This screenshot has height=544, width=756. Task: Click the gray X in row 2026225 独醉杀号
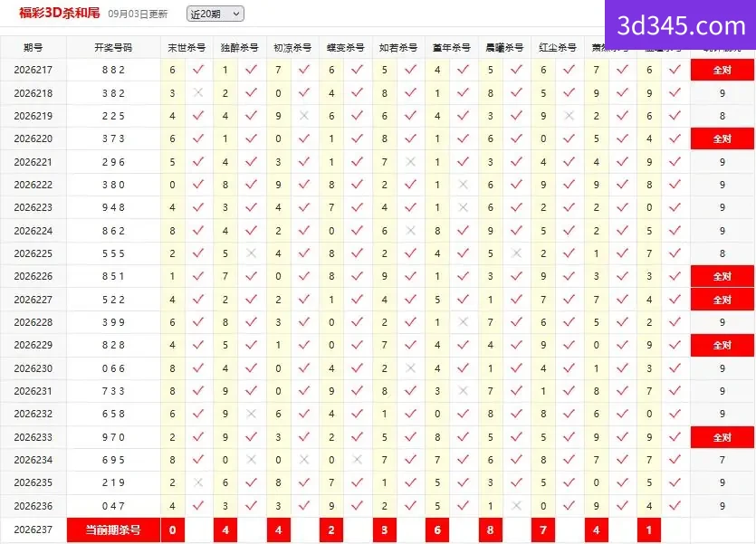(x=251, y=253)
